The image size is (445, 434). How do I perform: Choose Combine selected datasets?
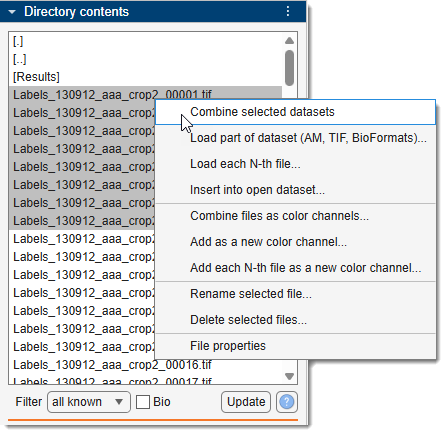pyautogui.click(x=296, y=112)
